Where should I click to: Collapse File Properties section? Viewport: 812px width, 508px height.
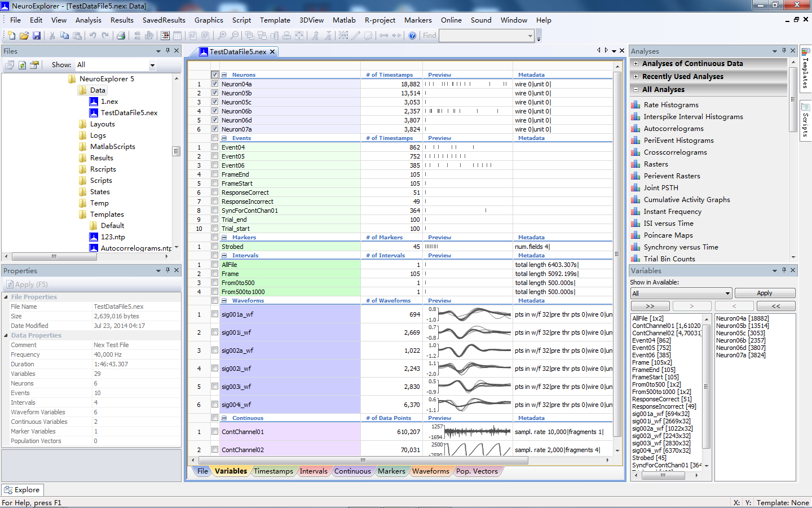[x=6, y=297]
